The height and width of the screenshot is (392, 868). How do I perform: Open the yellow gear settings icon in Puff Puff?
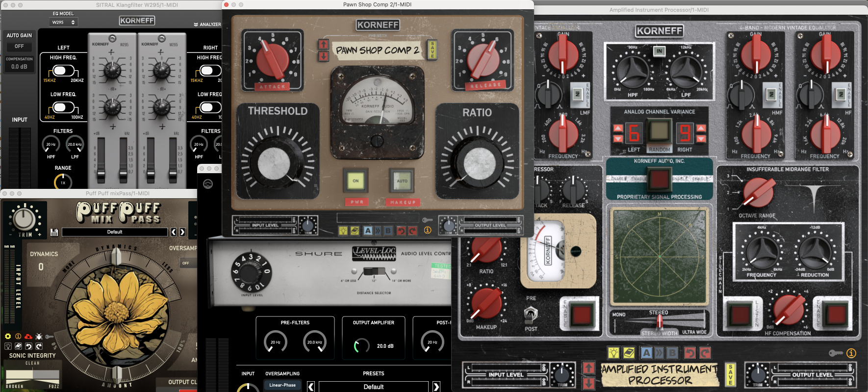[8, 336]
